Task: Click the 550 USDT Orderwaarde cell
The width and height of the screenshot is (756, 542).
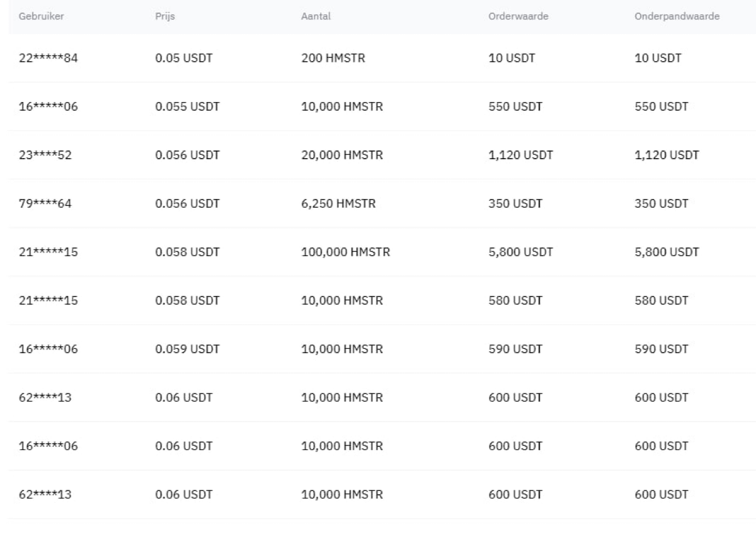Action: 515,107
